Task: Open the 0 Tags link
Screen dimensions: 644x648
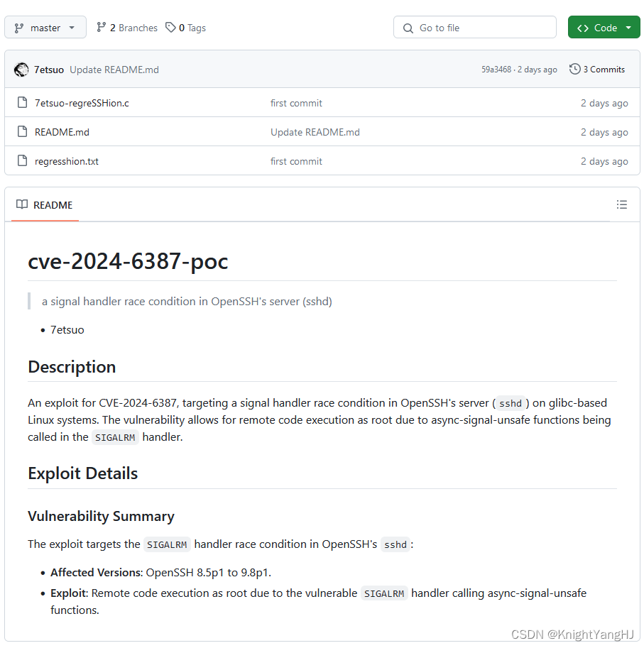Action: 185,28
